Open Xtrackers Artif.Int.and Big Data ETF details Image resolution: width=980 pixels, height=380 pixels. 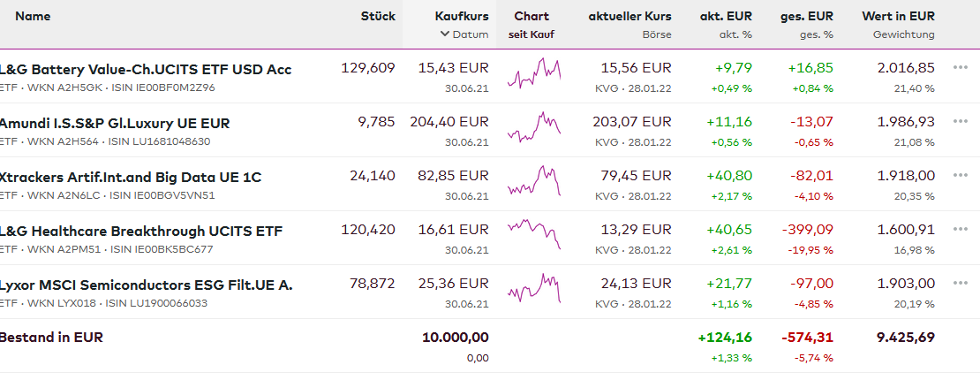click(x=131, y=177)
